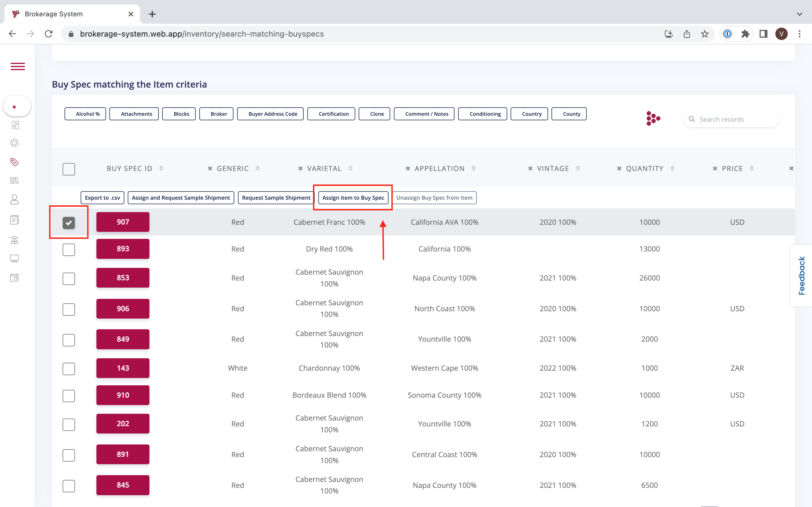Click the user profile sidebar icon
The height and width of the screenshot is (507, 812).
pos(14,199)
